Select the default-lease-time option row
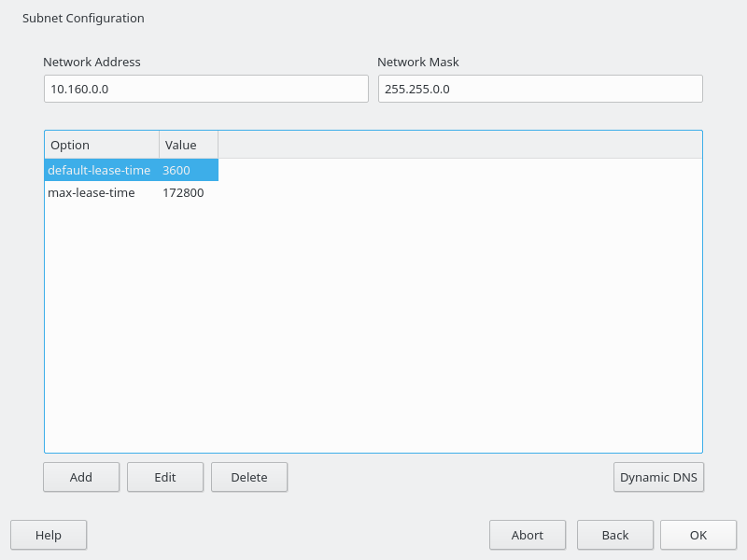 pyautogui.click(x=132, y=170)
